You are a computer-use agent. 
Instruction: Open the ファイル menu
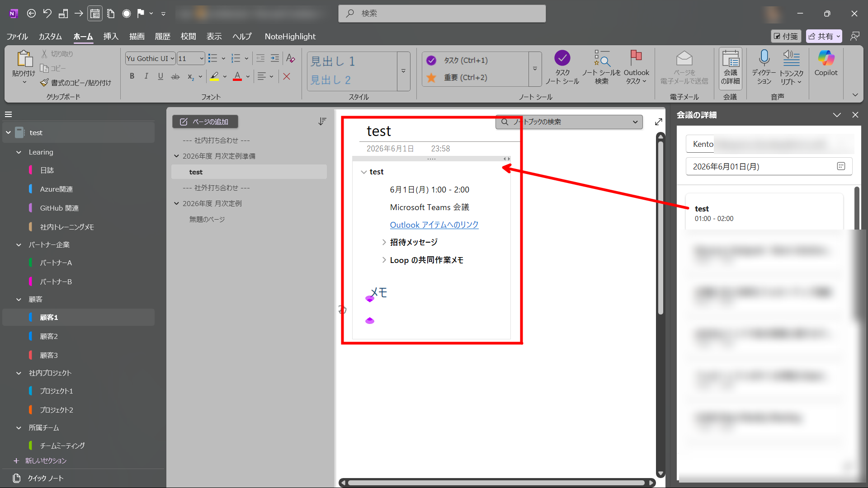(x=17, y=37)
